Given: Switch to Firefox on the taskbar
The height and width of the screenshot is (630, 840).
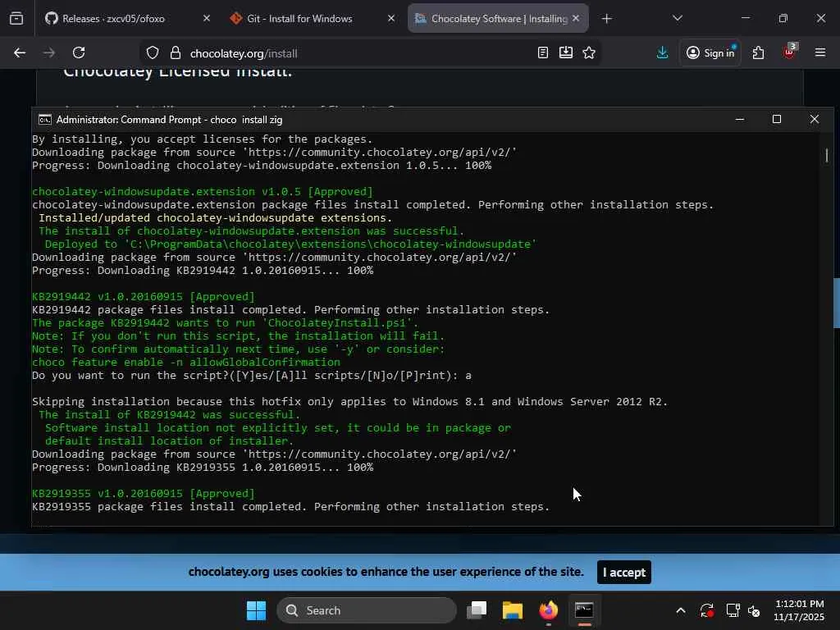Looking at the screenshot, I should pyautogui.click(x=548, y=610).
